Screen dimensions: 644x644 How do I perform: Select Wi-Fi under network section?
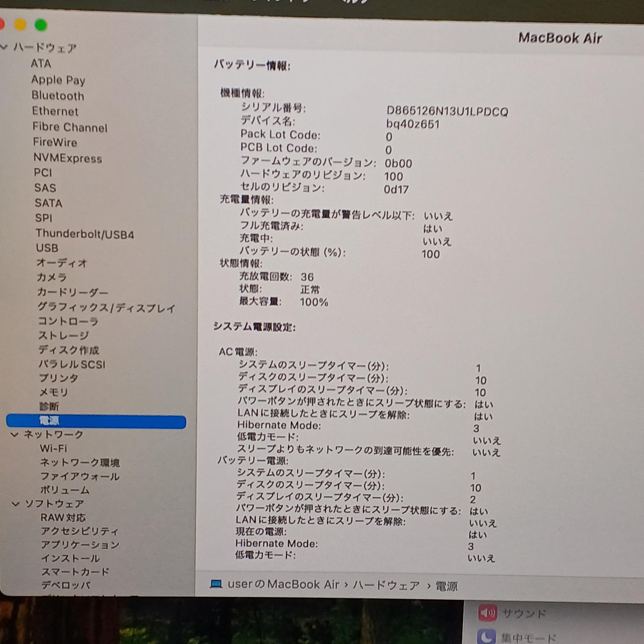(53, 448)
